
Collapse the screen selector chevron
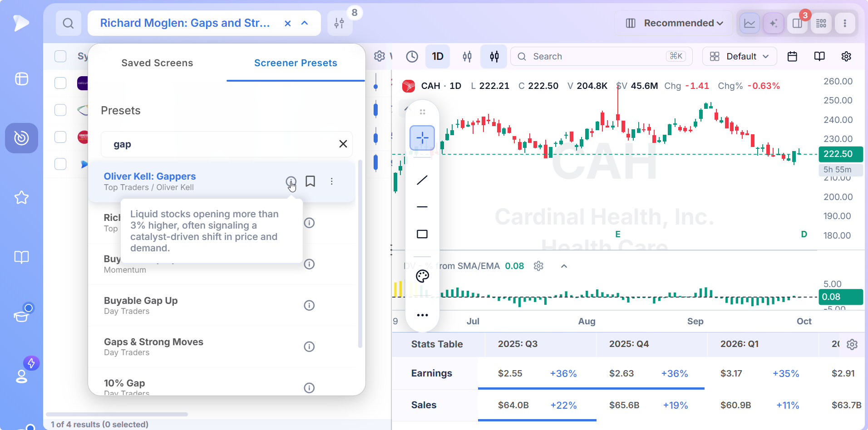point(305,23)
